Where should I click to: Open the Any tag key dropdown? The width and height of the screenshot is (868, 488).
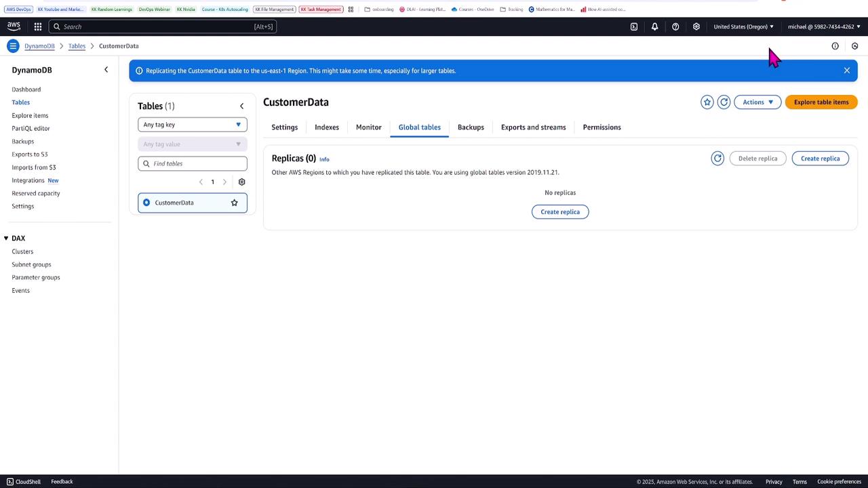point(193,125)
